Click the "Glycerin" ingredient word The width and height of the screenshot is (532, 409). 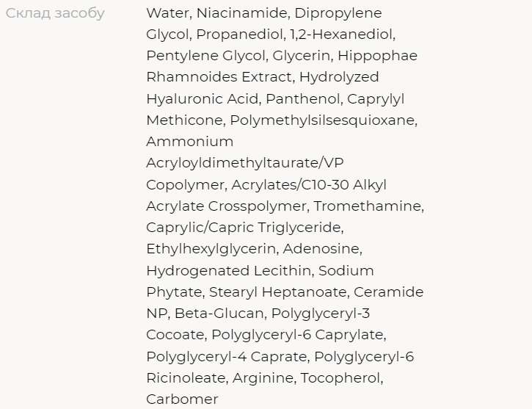tap(301, 56)
